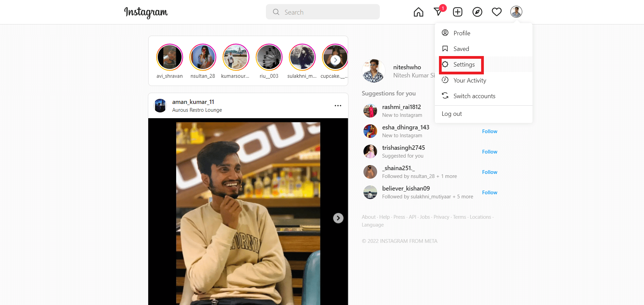This screenshot has height=305, width=644.
Task: Click the post photo of aman_kumar_11
Action: [x=248, y=212]
